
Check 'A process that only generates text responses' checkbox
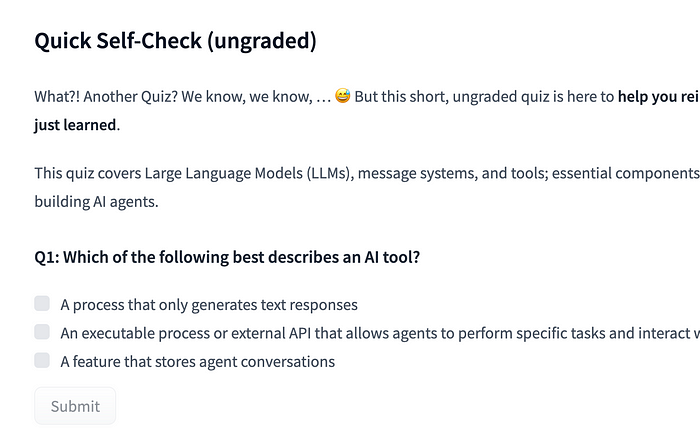click(x=42, y=304)
